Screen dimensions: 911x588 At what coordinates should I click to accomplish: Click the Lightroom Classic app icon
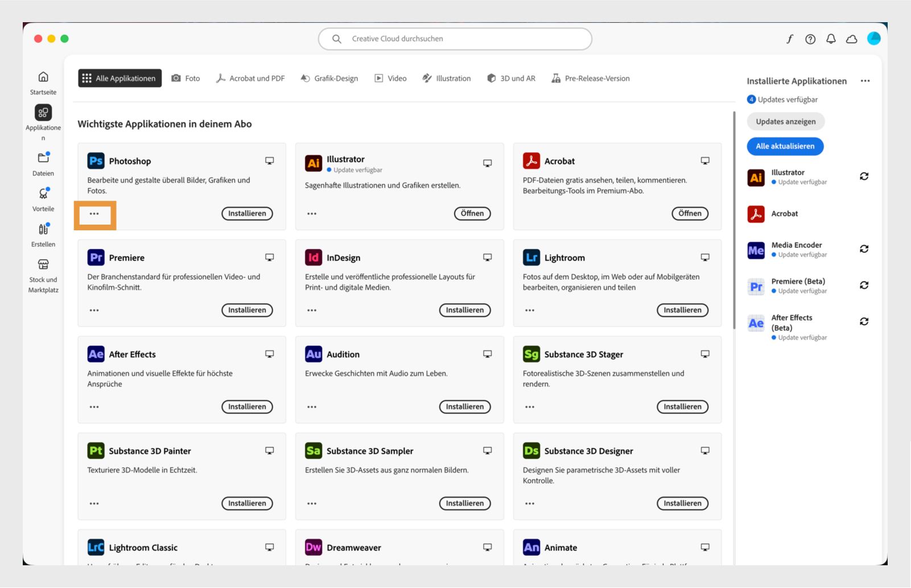96,548
